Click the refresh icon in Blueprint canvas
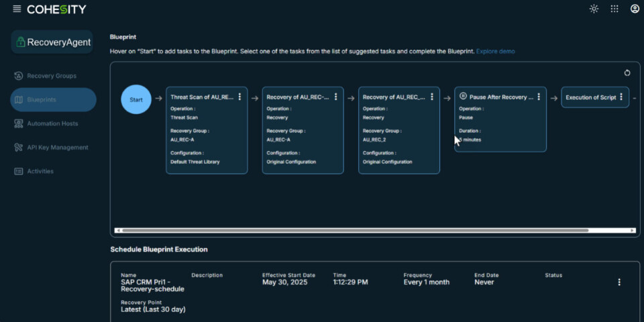Screen dimensions: 644x322 click(x=627, y=73)
